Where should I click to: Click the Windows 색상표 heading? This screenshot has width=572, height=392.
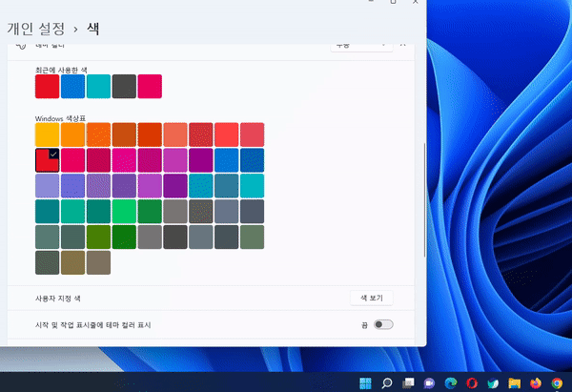tap(60, 118)
